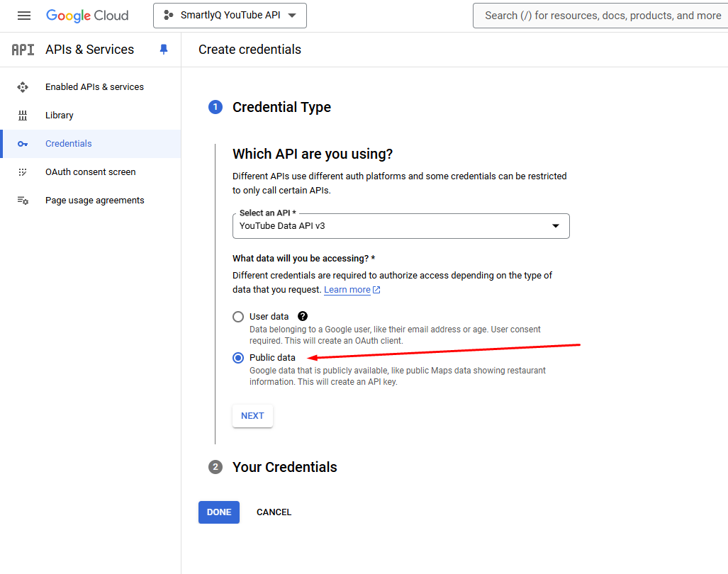Click the API logo icon
This screenshot has height=574, width=728.
click(23, 50)
